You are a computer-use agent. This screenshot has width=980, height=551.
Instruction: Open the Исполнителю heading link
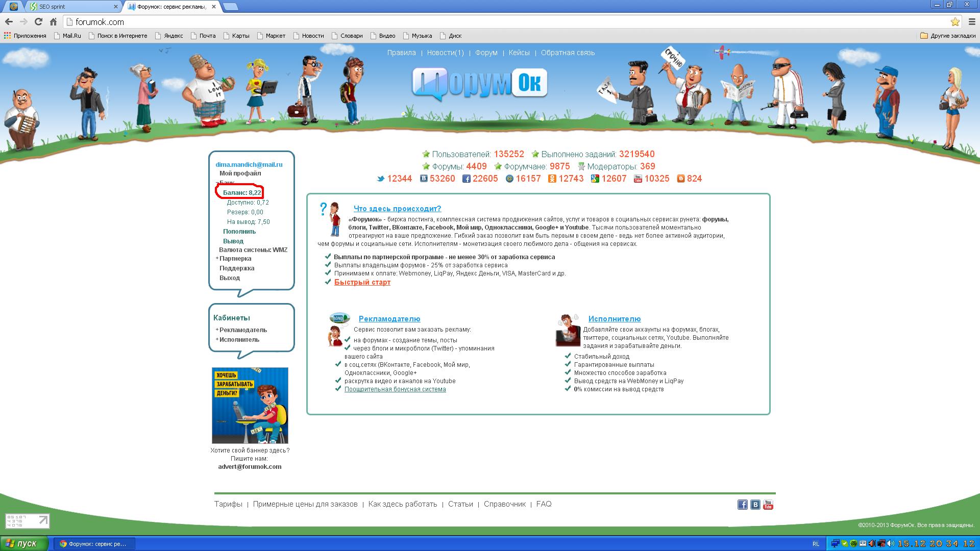(x=615, y=319)
